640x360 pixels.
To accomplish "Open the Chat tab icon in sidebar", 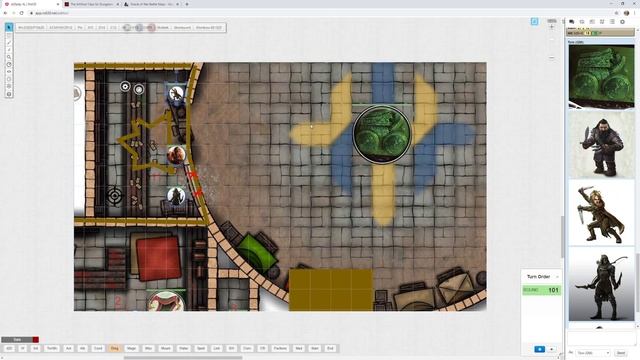I will 571,22.
